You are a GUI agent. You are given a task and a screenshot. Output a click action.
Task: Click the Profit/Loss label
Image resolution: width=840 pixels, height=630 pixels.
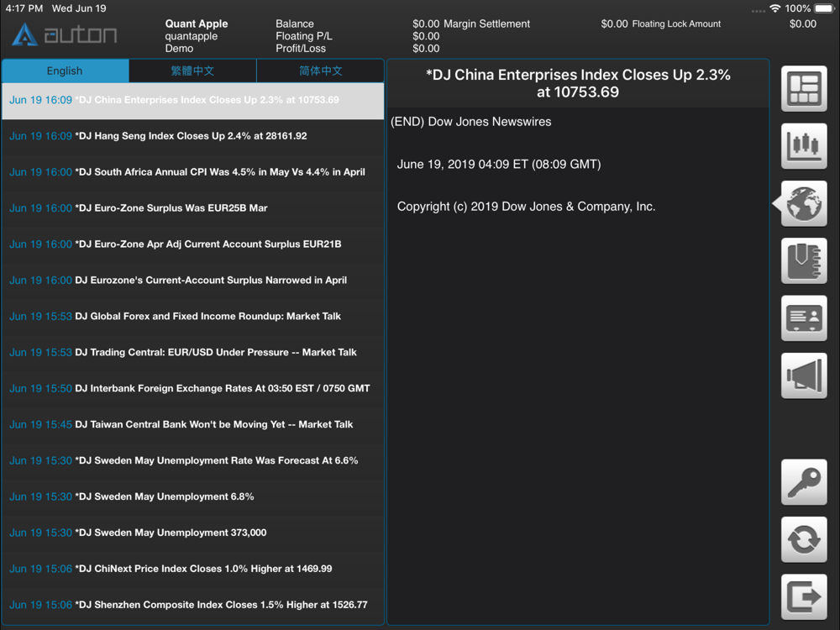301,48
